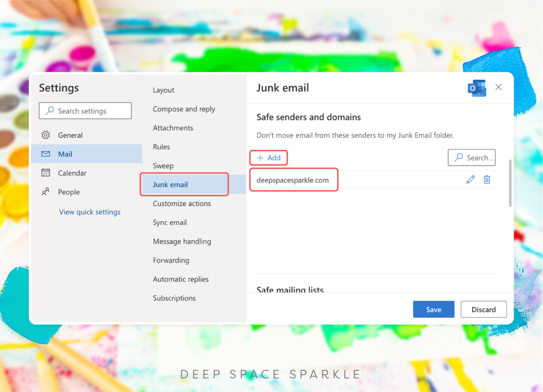This screenshot has width=543, height=392.
Task: Click the trash icon to delete deepspacesparkle.com
Action: 487,179
